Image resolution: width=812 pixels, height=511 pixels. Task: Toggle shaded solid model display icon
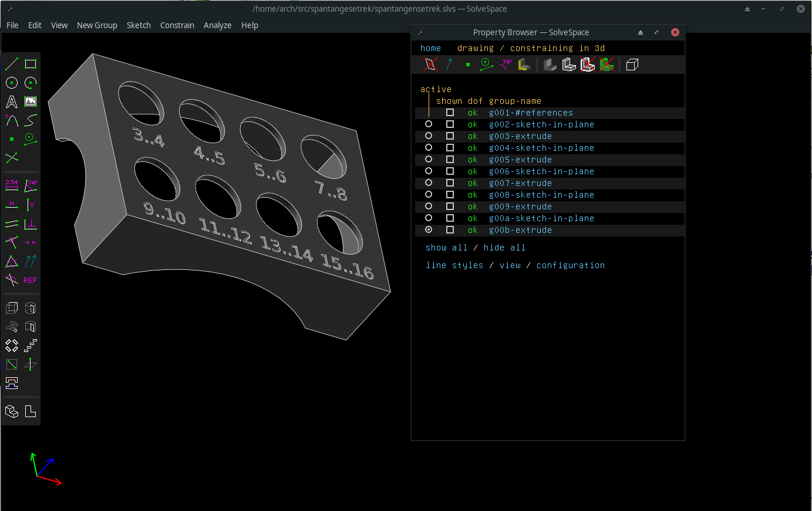tap(550, 65)
